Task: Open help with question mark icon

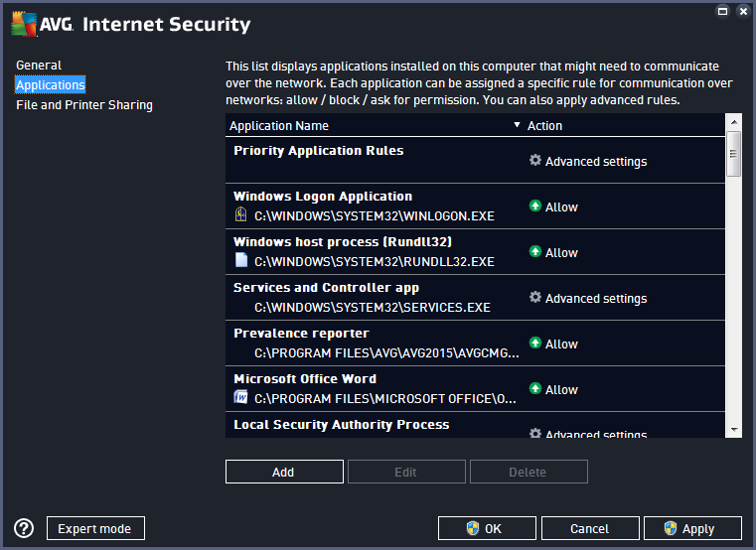Action: [x=24, y=528]
